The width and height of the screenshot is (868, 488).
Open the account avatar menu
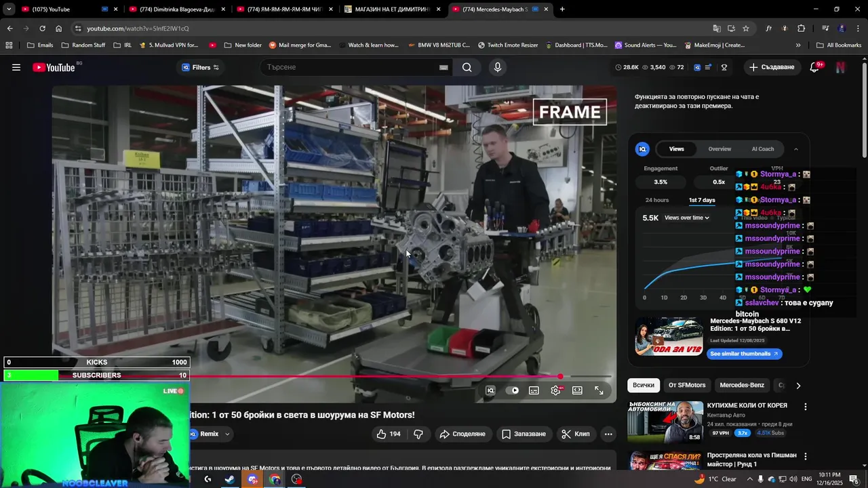pyautogui.click(x=840, y=67)
